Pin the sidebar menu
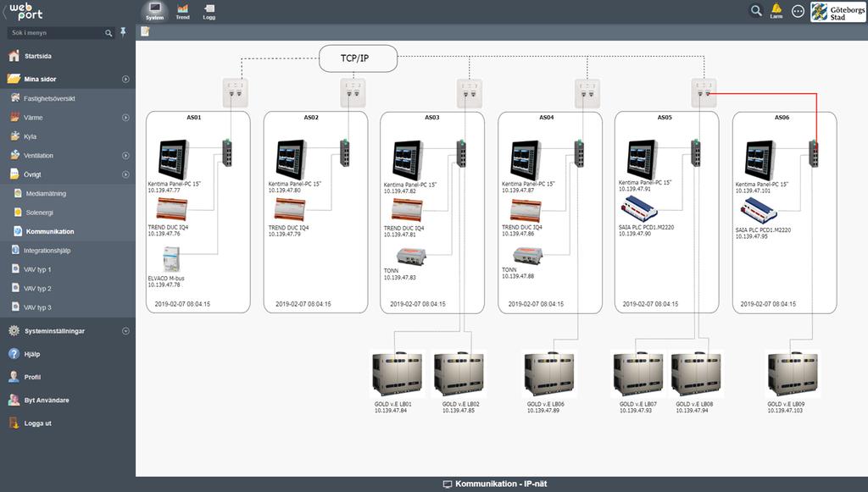868x492 pixels. coord(123,32)
